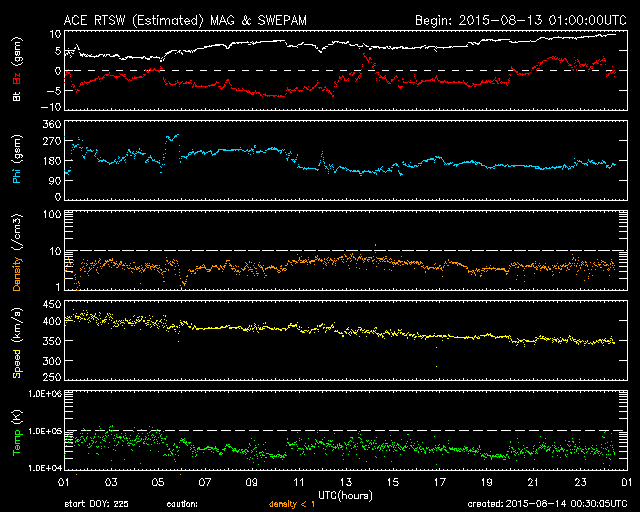
Task: Click the '450' tick label on Speed axis
Action: 52,305
